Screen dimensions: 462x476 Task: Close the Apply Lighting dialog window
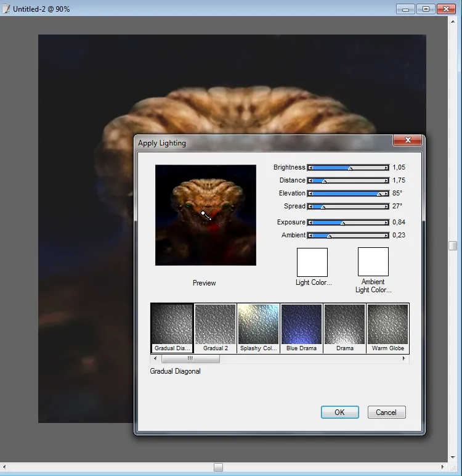click(407, 141)
